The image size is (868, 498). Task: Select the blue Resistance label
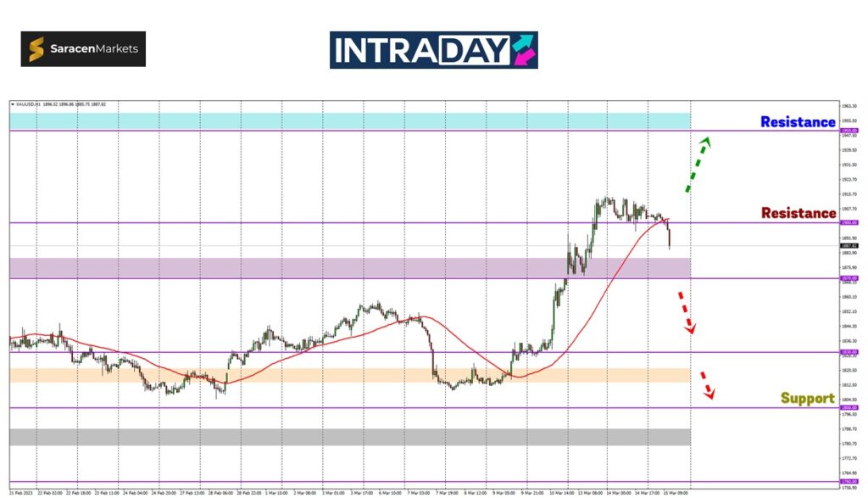point(798,122)
